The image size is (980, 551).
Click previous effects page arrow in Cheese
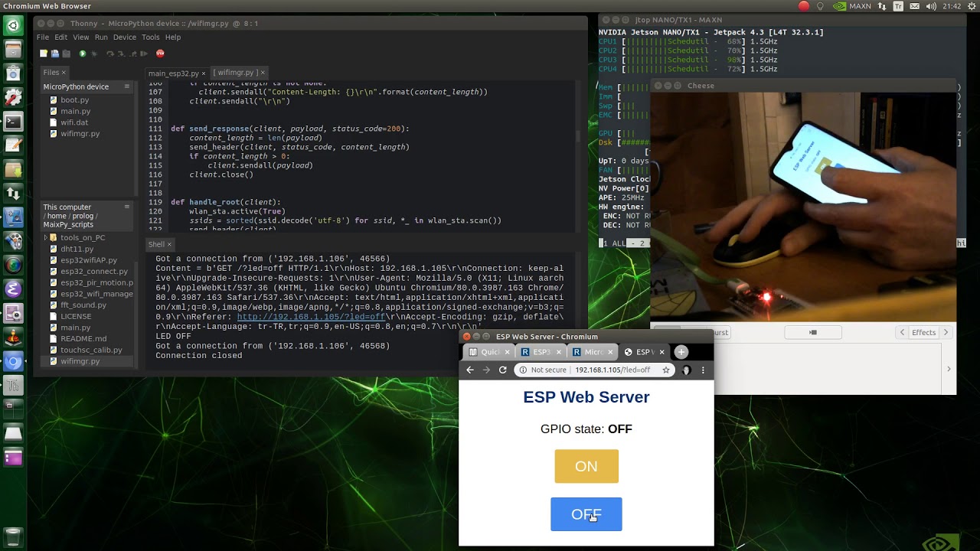(x=902, y=332)
